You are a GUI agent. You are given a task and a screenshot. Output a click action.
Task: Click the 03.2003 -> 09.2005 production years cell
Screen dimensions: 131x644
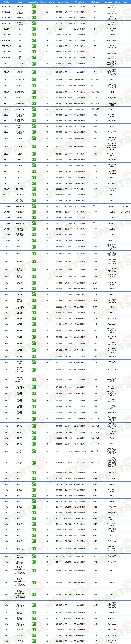tap(63, 240)
